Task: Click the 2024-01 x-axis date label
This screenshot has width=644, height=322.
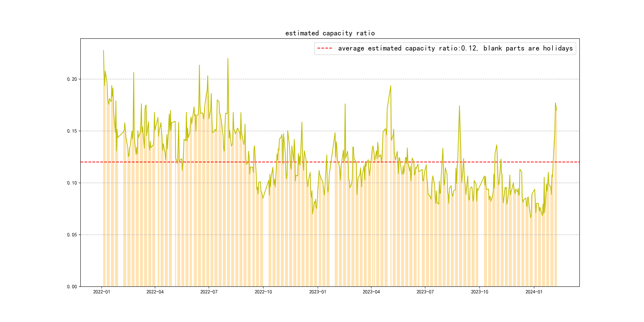Action: (x=534, y=292)
